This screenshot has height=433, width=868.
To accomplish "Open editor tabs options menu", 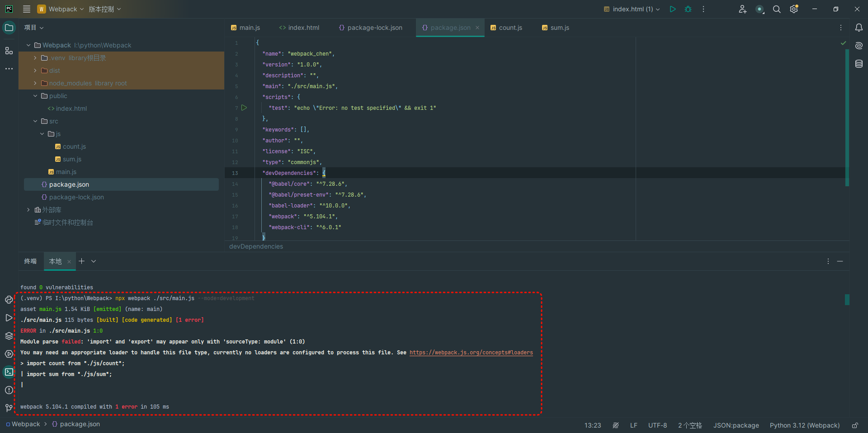I will click(841, 28).
